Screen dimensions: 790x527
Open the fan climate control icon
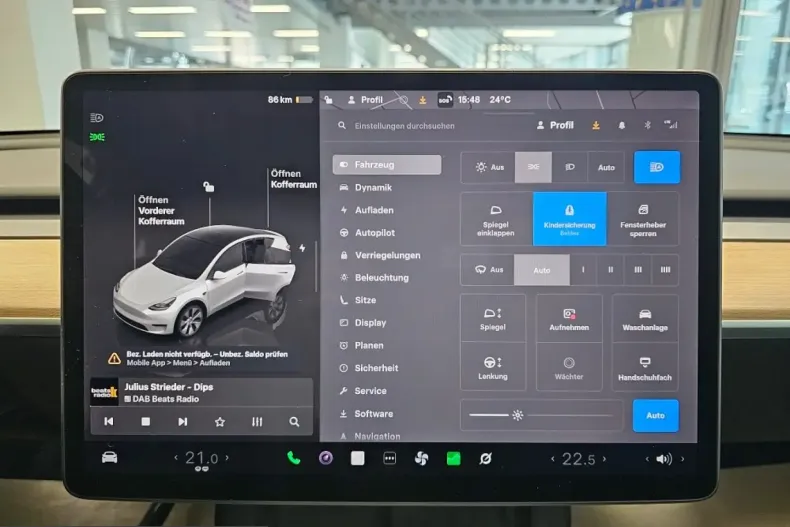tap(421, 458)
